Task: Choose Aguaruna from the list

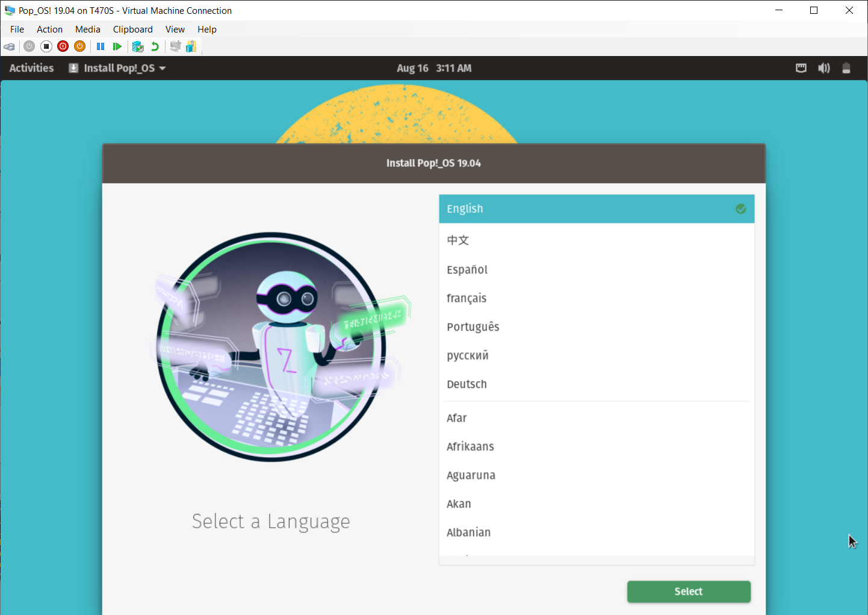Action: coord(597,475)
